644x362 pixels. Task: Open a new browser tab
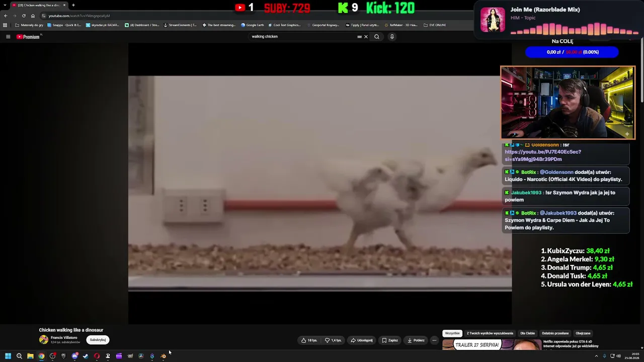pos(73,5)
